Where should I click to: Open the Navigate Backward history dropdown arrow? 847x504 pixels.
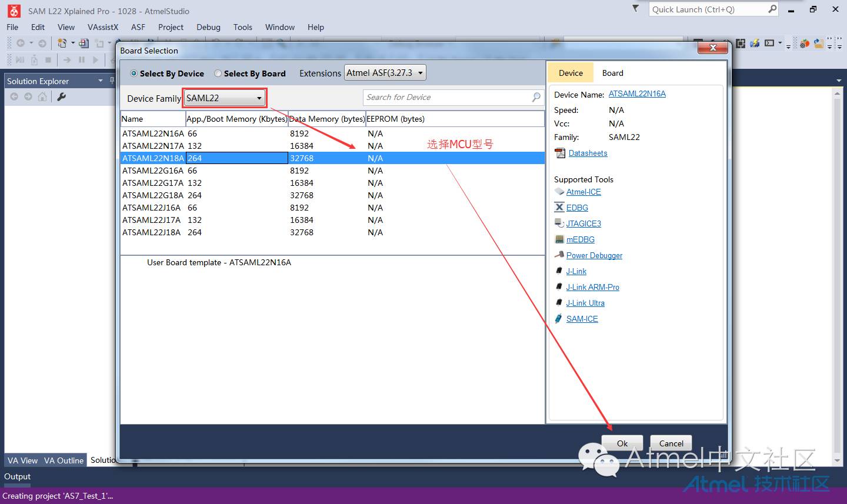click(x=31, y=43)
